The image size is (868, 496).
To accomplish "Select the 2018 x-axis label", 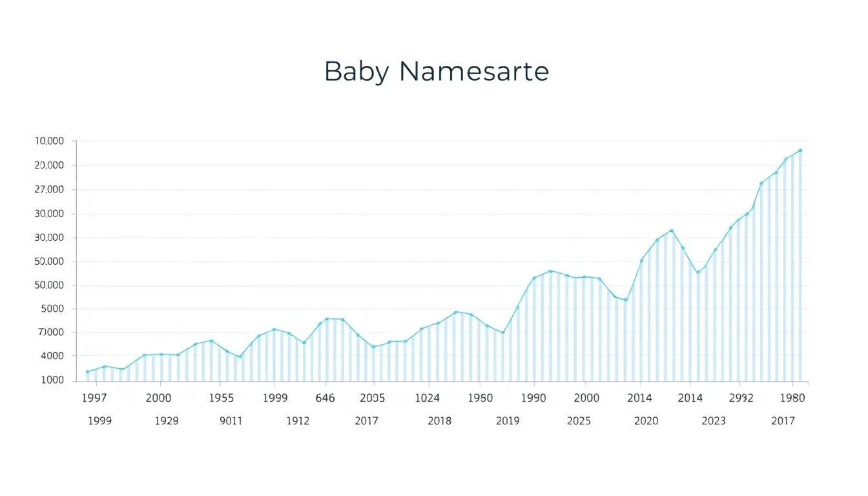I will (439, 421).
